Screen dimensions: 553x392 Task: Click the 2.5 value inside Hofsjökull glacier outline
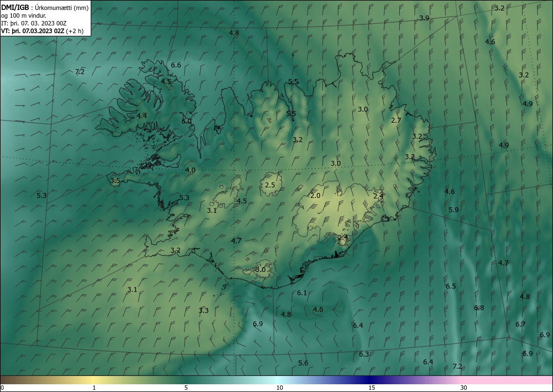pyautogui.click(x=270, y=185)
